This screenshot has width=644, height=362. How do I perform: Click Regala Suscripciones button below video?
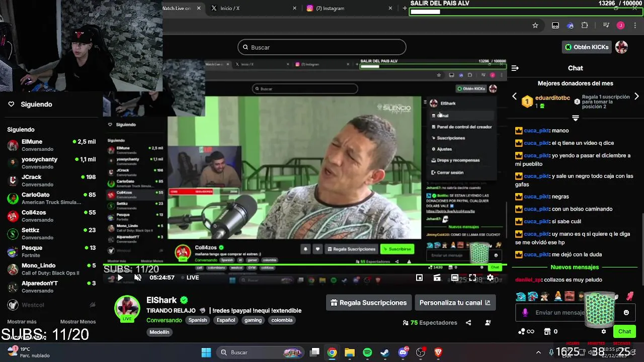click(369, 303)
